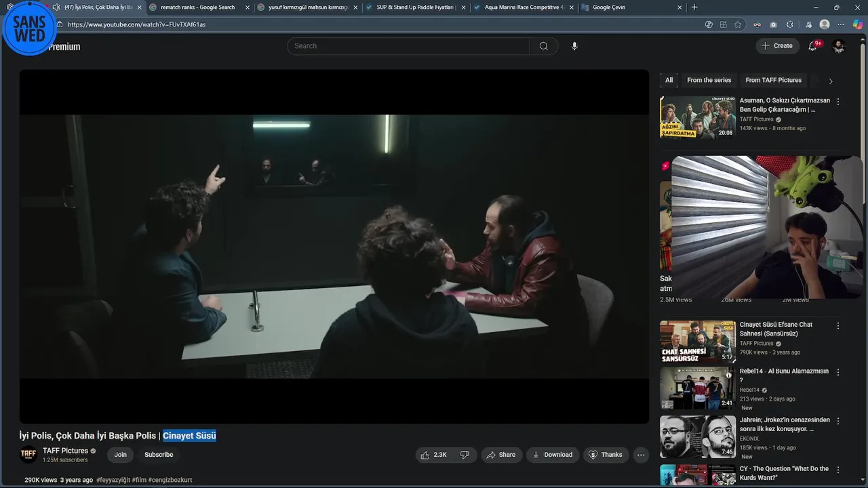Viewport: 868px width, 488px height.
Task: Select the All filter chip
Action: [669, 80]
